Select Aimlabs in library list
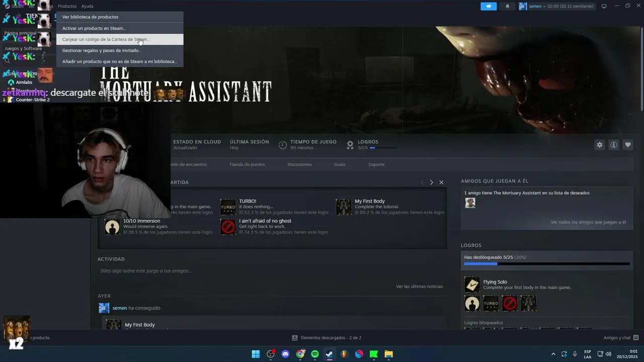 [24, 82]
